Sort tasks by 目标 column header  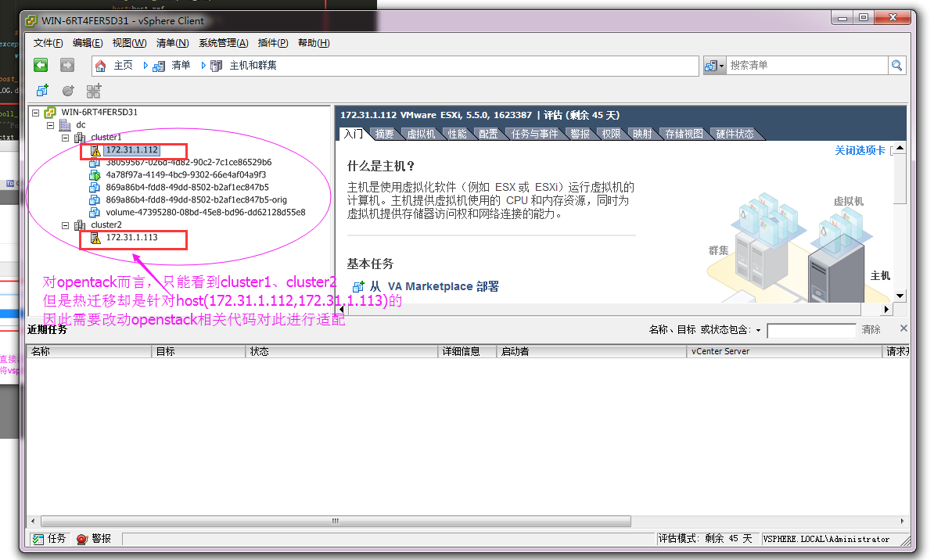pos(199,351)
